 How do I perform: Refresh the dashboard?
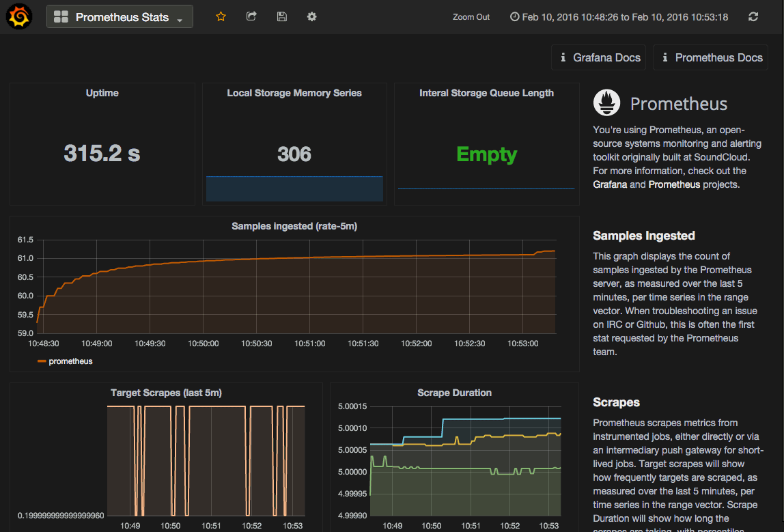(753, 16)
